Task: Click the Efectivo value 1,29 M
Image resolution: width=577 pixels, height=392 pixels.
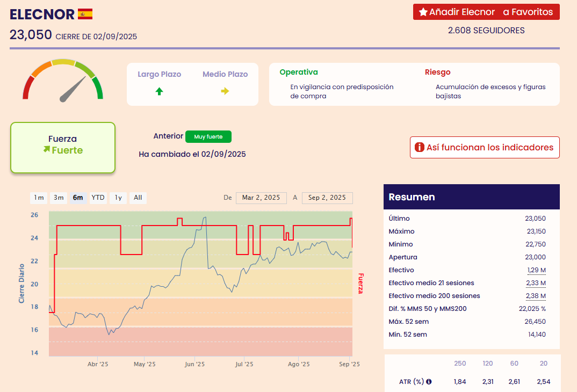Action: tap(536, 270)
